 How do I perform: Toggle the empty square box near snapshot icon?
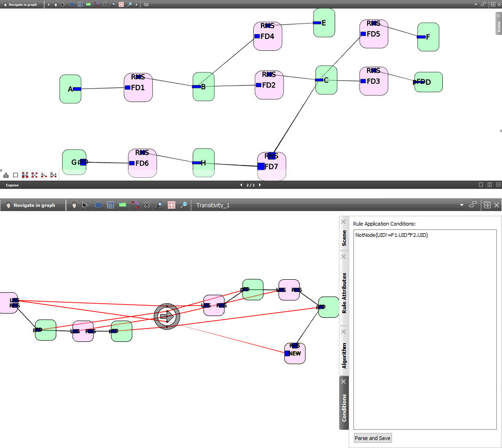[x=16, y=175]
